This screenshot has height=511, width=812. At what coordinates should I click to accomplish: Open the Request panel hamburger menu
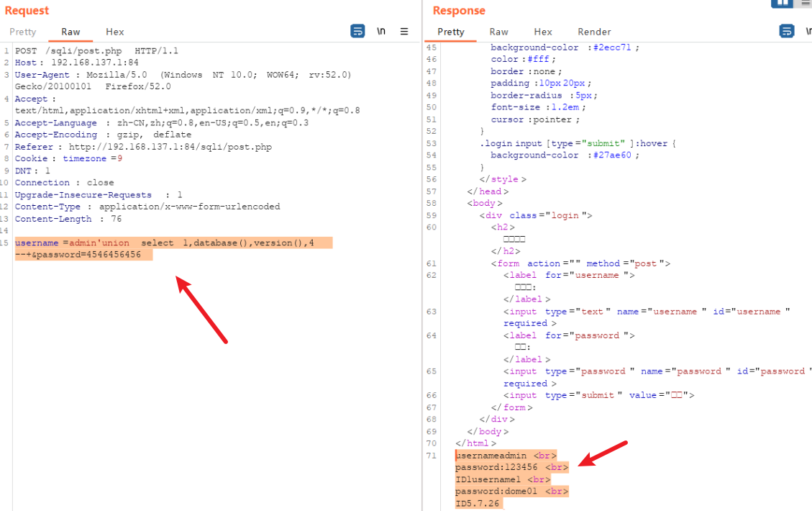point(404,31)
